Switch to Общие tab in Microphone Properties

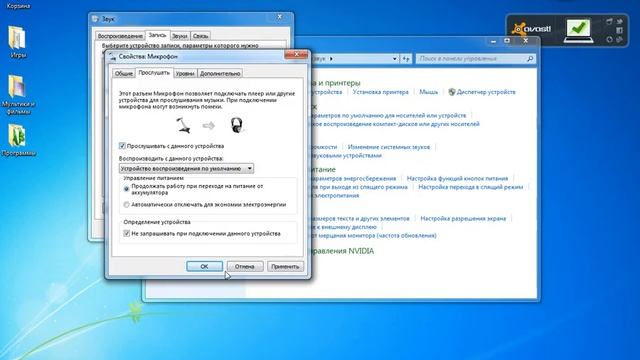click(123, 73)
